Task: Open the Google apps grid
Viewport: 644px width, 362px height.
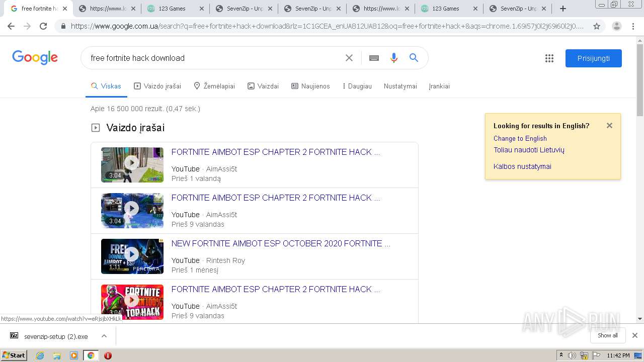Action: point(549,58)
